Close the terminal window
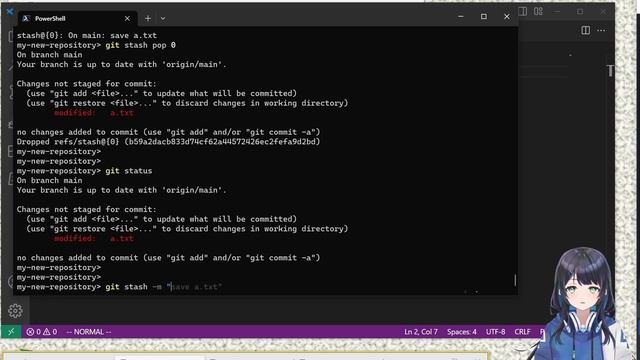The height and width of the screenshot is (360, 640). [x=507, y=17]
